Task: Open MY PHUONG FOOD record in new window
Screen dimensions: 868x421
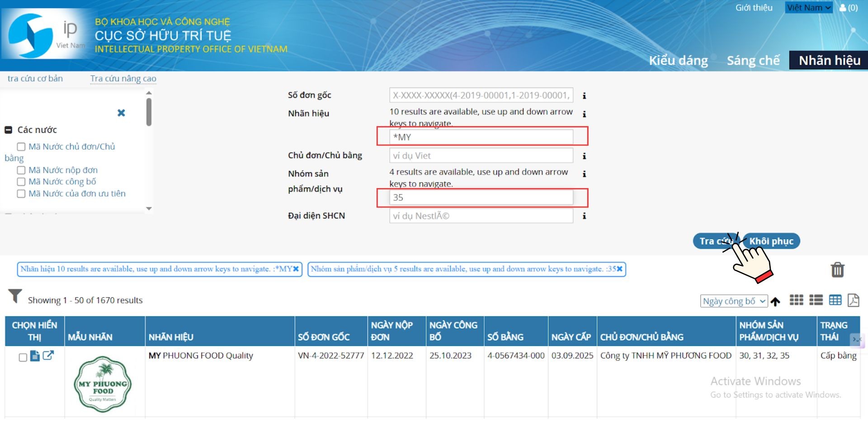Action: click(48, 356)
